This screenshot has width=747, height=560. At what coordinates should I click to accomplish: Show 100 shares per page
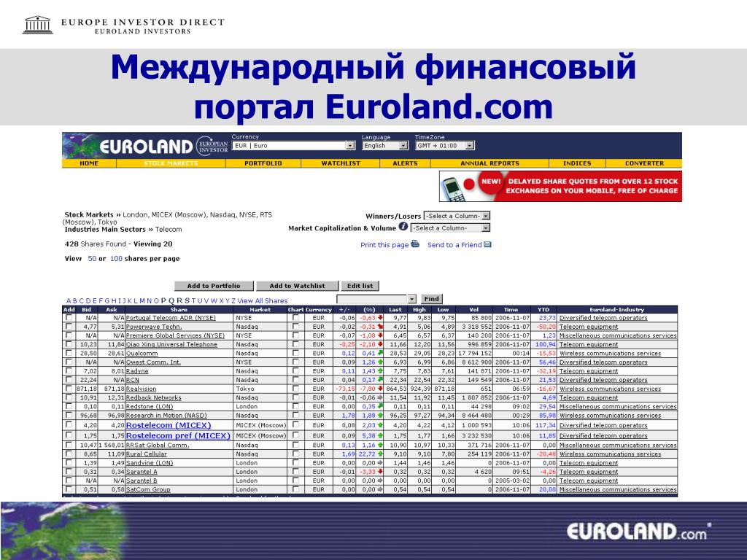click(x=116, y=259)
